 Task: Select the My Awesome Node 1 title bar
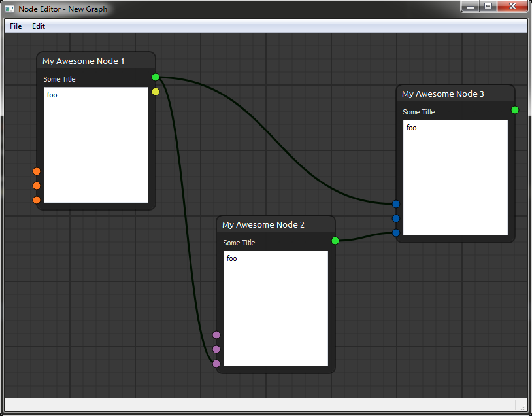pos(96,61)
